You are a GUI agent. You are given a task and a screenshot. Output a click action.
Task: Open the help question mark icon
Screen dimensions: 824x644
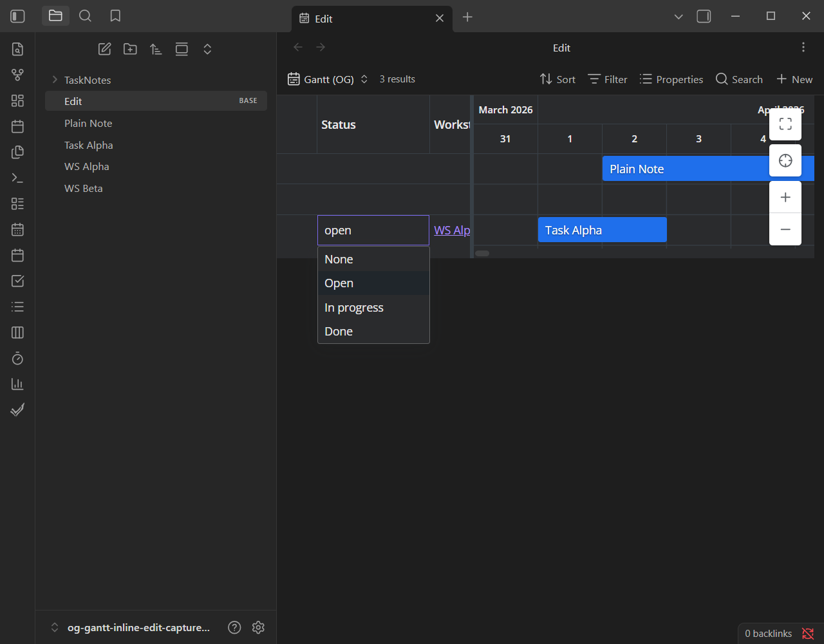234,627
